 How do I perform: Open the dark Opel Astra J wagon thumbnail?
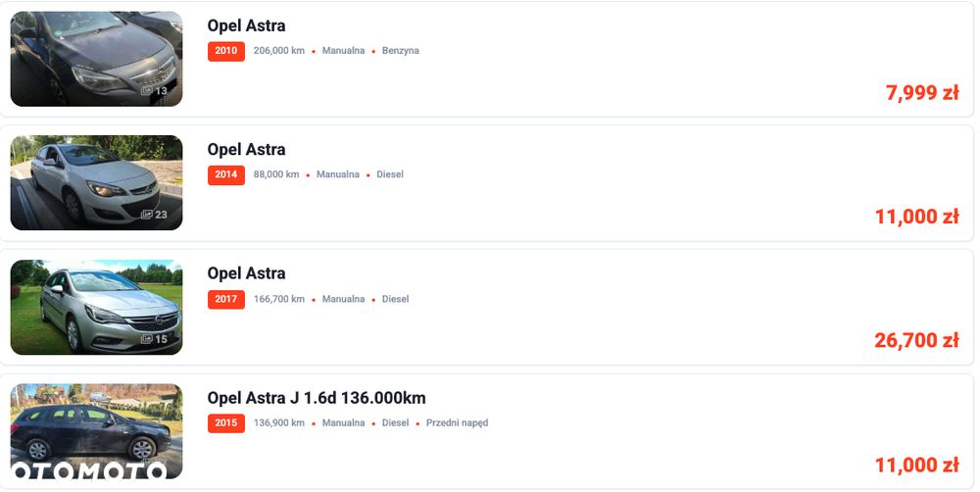(96, 431)
